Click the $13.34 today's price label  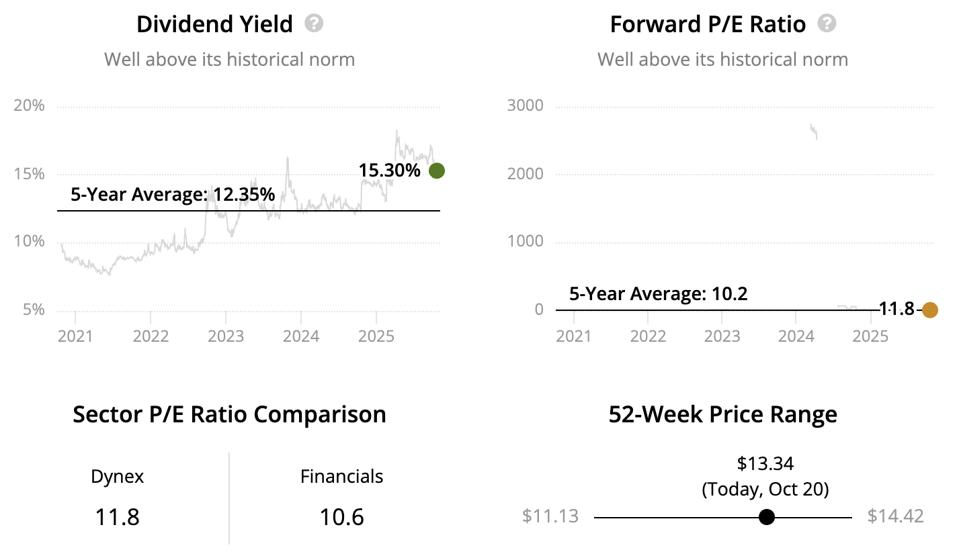tap(765, 463)
